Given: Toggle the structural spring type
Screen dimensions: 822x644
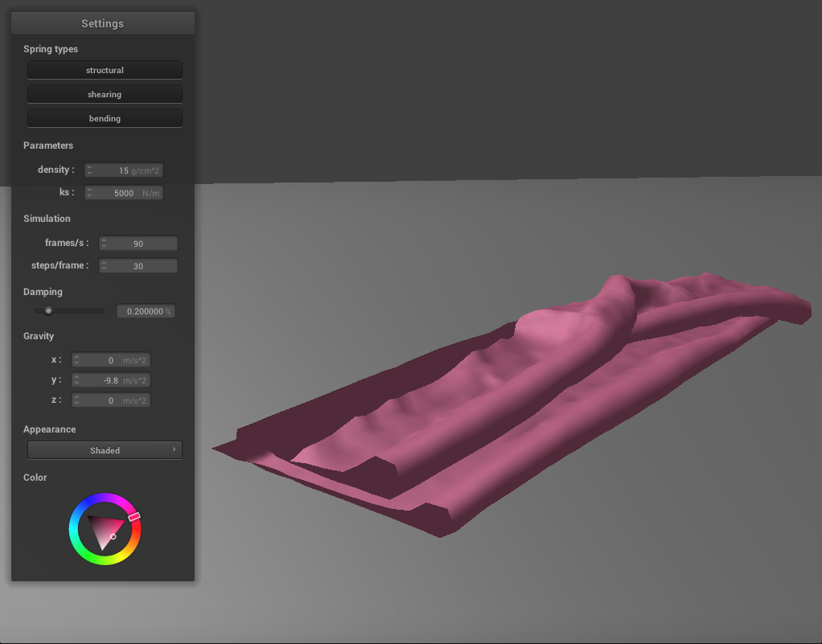Looking at the screenshot, I should [x=105, y=71].
